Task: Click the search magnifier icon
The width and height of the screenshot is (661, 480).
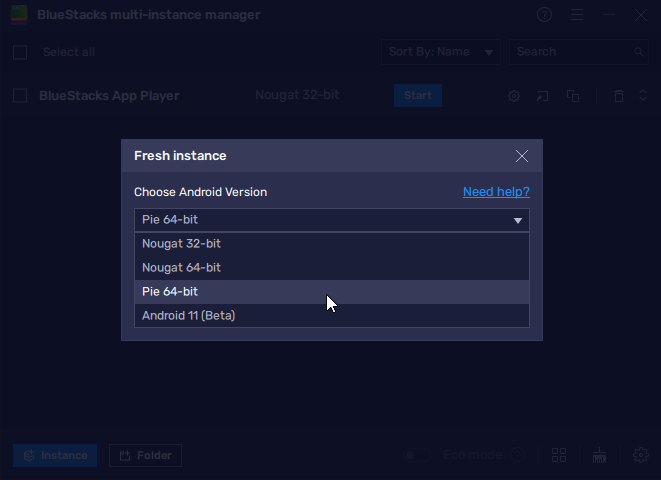Action: coord(639,52)
